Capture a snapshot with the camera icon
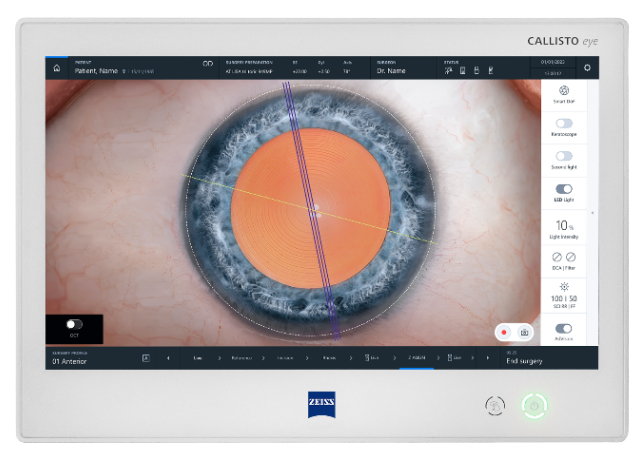The height and width of the screenshot is (459, 644). (x=524, y=331)
